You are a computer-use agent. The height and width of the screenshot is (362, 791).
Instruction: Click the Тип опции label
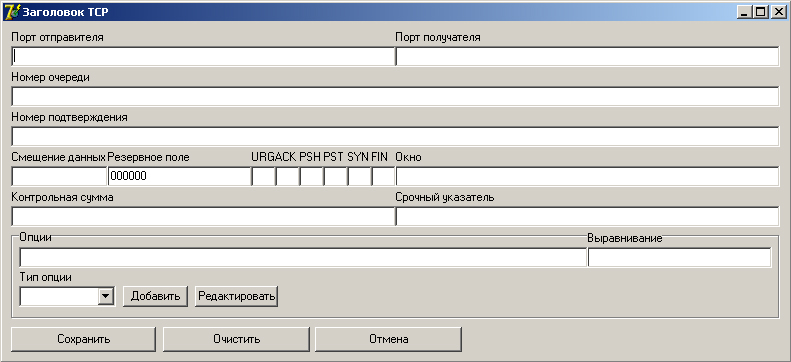tap(45, 277)
